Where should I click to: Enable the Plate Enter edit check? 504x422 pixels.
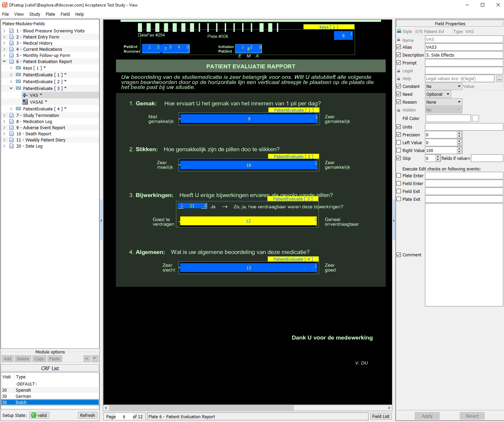[x=399, y=176]
